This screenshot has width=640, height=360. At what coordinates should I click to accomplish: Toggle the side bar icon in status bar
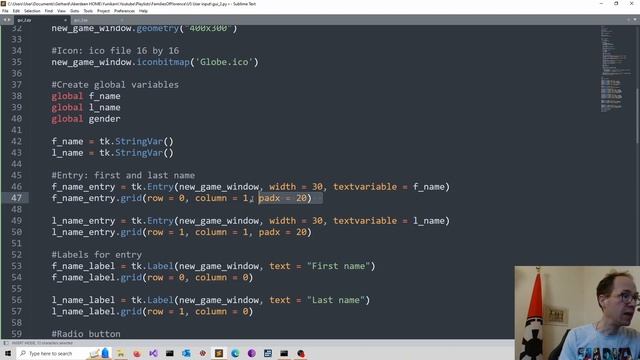(x=6, y=343)
